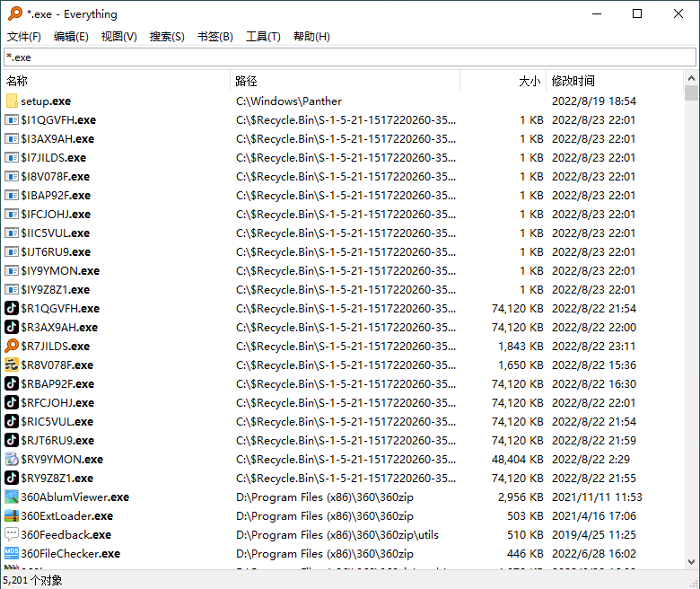Click file name $R7JILDS.exe

point(55,346)
